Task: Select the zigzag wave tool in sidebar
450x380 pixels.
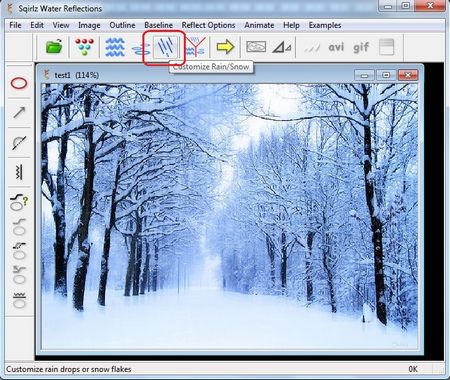Action: [19, 172]
